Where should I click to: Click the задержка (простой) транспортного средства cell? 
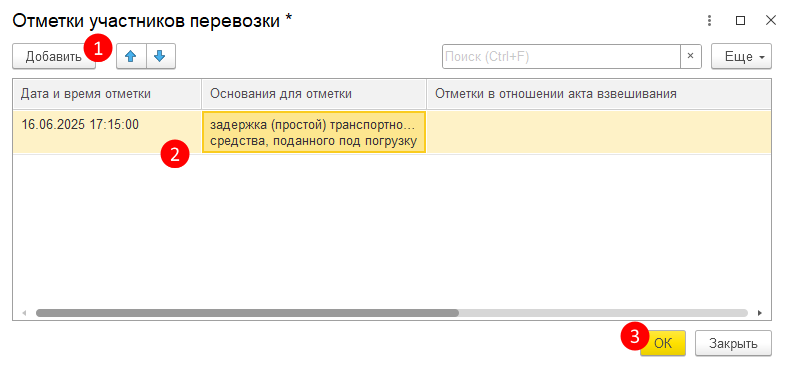pos(314,132)
